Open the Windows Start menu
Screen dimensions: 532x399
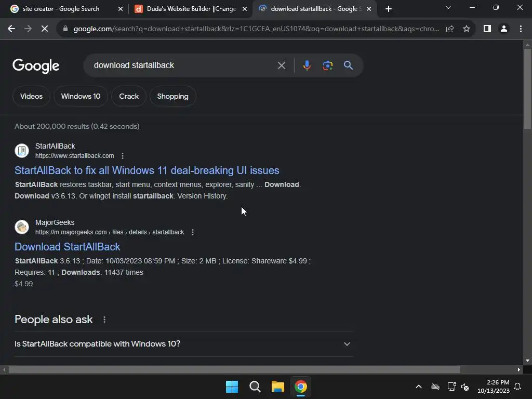pyautogui.click(x=232, y=387)
